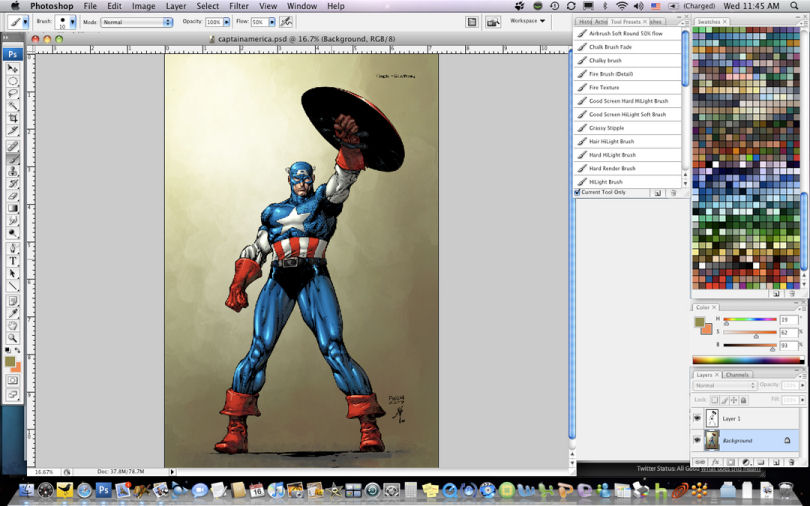
Task: Select the Crop tool
Action: 13,118
